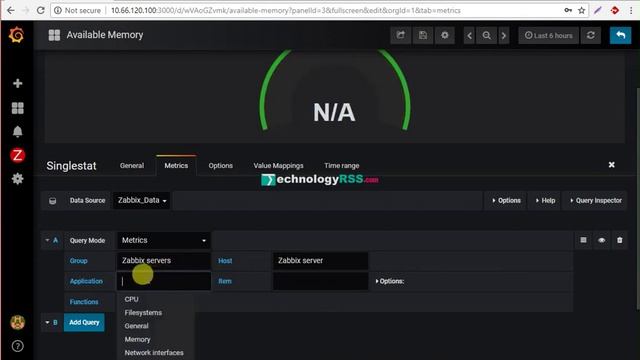
Task: Click the Functions label
Action: (x=84, y=302)
